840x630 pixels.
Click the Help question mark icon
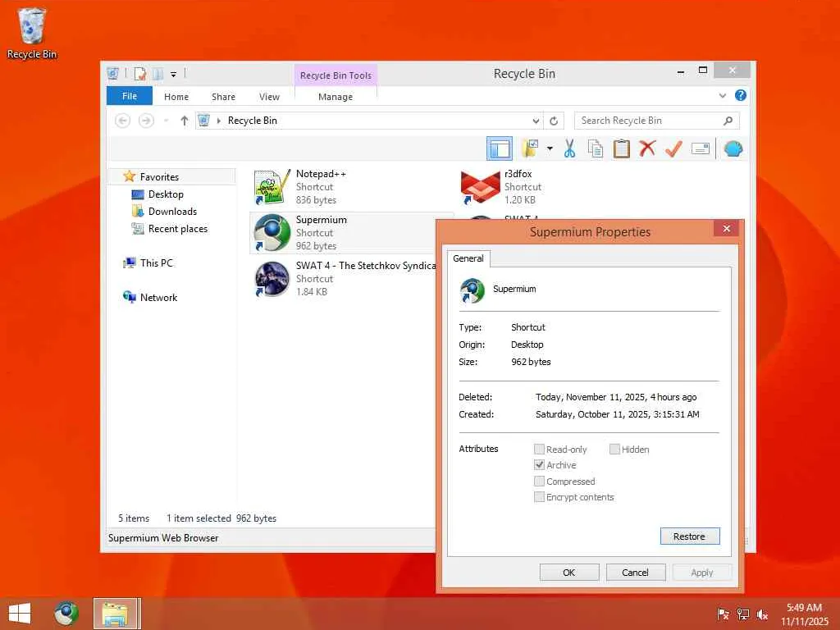pos(741,95)
